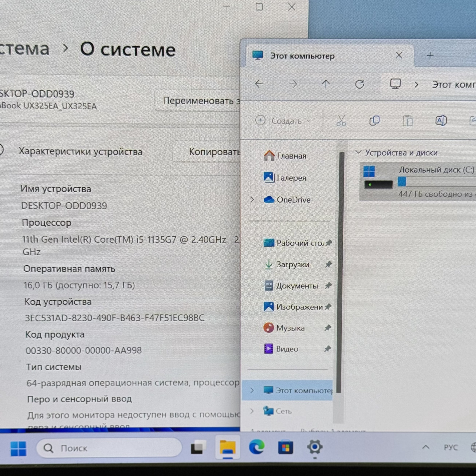Screen dimensions: 476x476
Task: Open a new Explorer tab
Action: click(430, 56)
